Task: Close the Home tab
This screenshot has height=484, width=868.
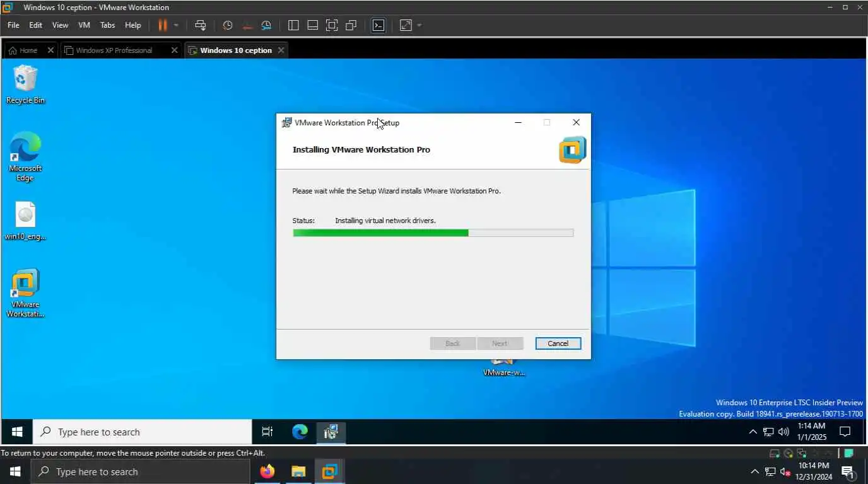Action: (x=50, y=50)
